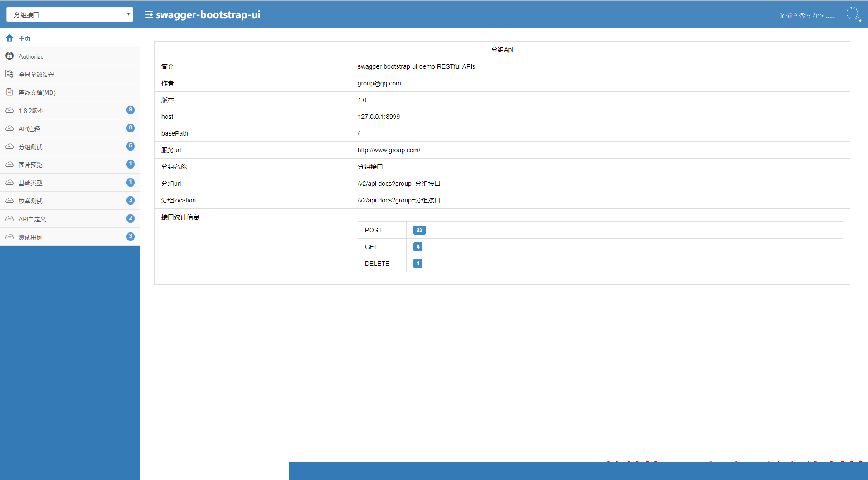Click the 分组名称 value 分组接口
Image resolution: width=868 pixels, height=480 pixels.
(370, 167)
